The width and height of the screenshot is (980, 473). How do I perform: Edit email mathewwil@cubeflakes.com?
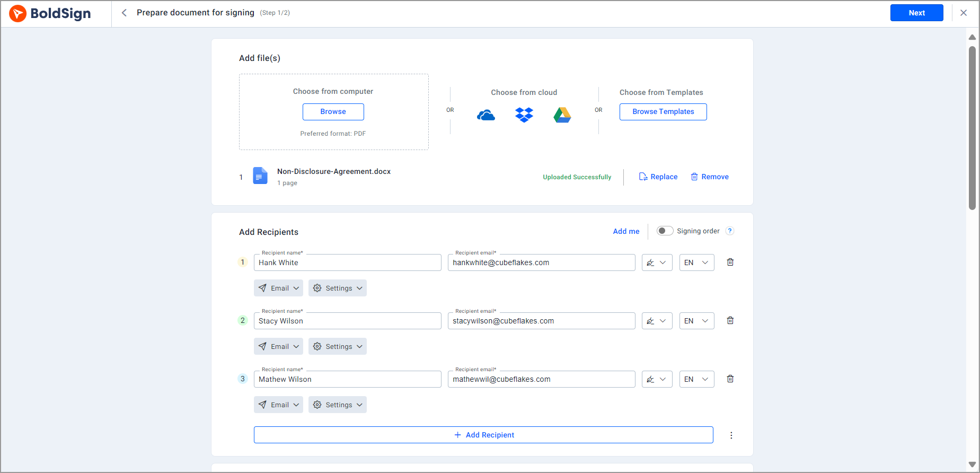pos(542,379)
